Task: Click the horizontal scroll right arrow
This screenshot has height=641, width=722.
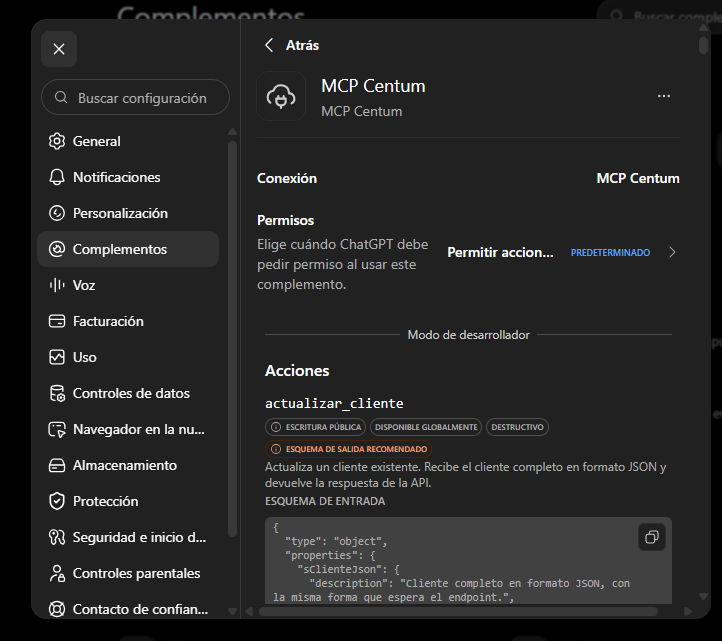Action: 687,612
